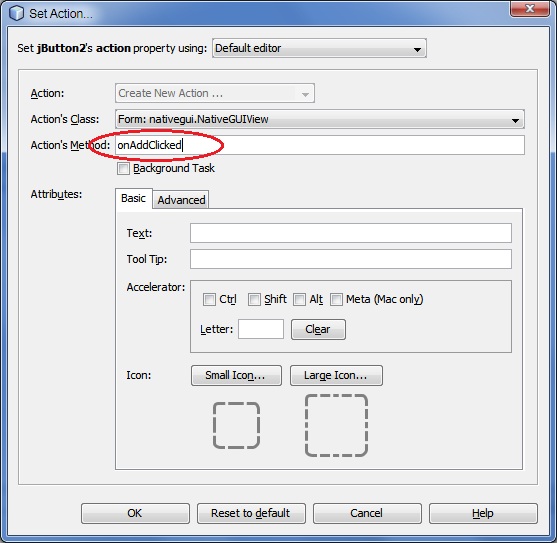Confirm the dialog with OK

click(135, 513)
